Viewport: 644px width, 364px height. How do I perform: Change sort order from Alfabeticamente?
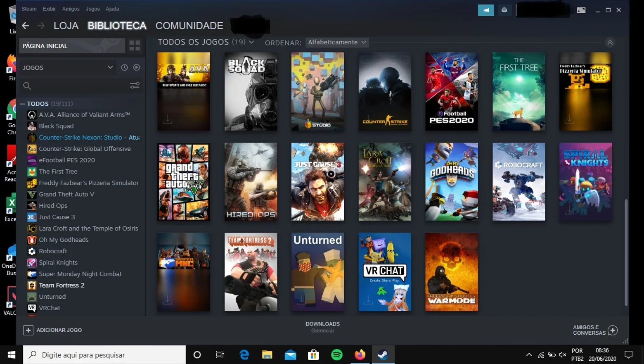337,42
